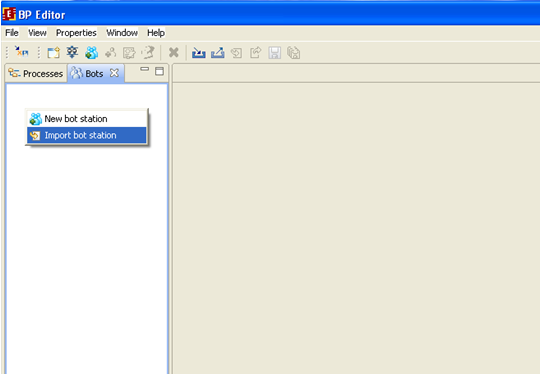Viewport: 540px width, 374px height.
Task: Click the grayed-out running figure toolbar icon
Action: (148, 52)
